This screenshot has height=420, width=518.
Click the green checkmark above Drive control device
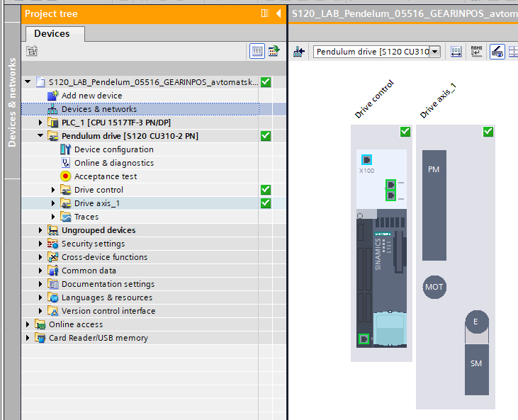405,132
